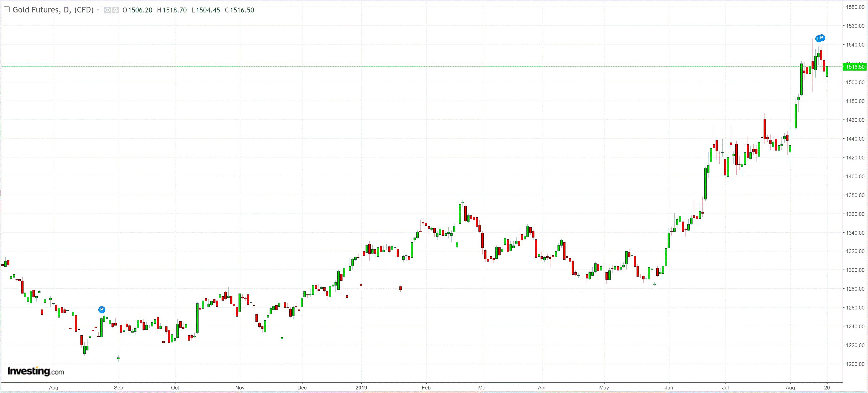Click the Dec label on the time axis
Image resolution: width=868 pixels, height=393 pixels.
[x=302, y=388]
